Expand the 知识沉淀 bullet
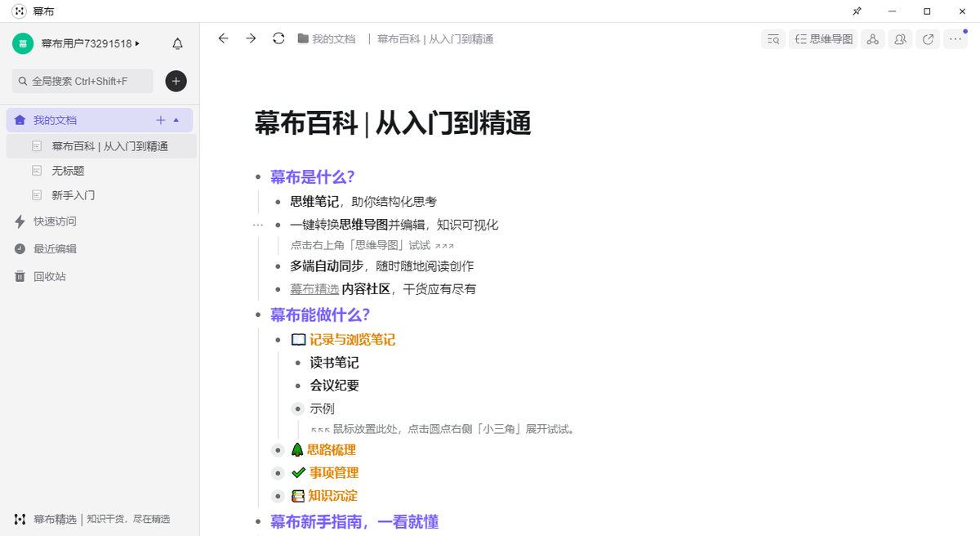 click(x=278, y=496)
